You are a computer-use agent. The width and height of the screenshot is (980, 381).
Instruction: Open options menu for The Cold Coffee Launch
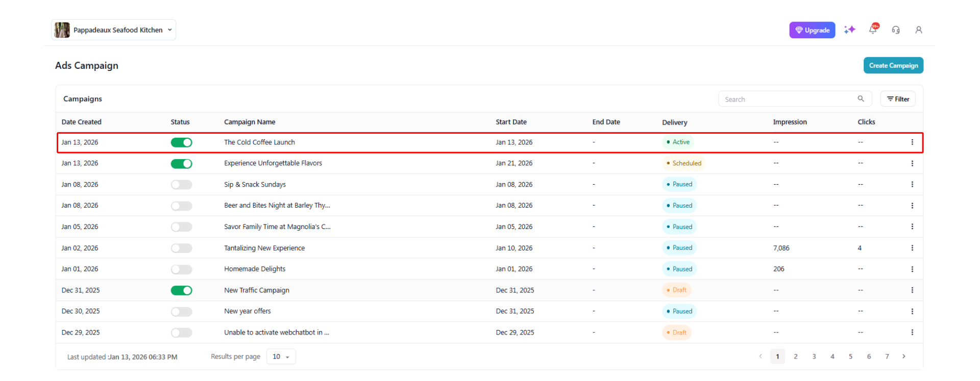(x=912, y=142)
